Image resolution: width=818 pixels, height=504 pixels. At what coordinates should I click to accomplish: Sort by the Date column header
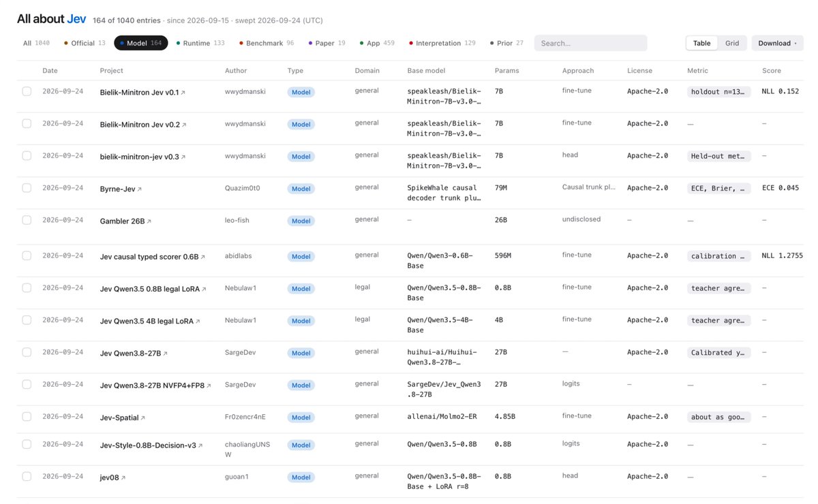click(50, 70)
